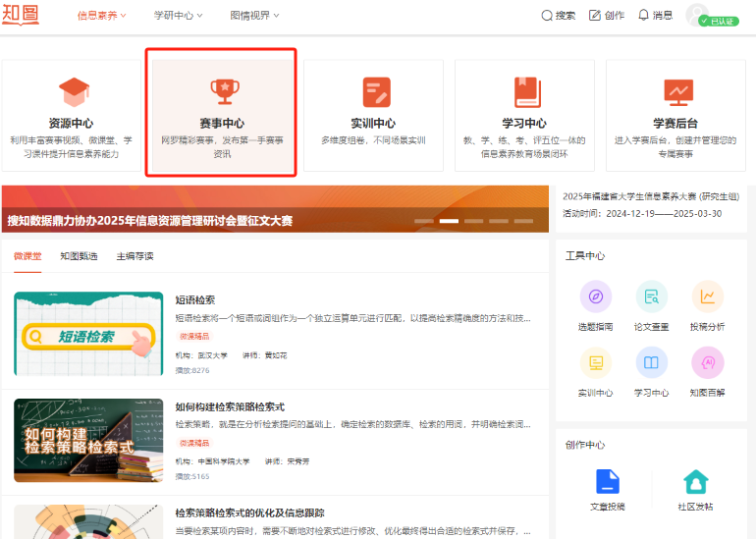Click the 文章投稿 document icon
The image size is (756, 539).
pos(607,482)
